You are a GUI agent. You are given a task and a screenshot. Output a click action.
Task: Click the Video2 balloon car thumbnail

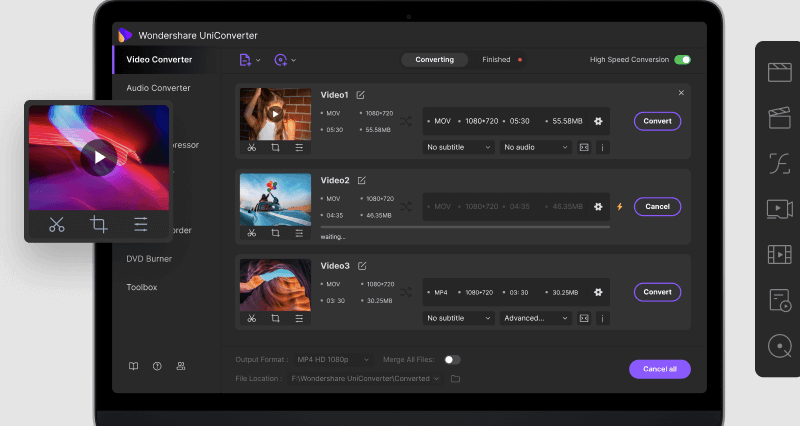click(x=276, y=199)
